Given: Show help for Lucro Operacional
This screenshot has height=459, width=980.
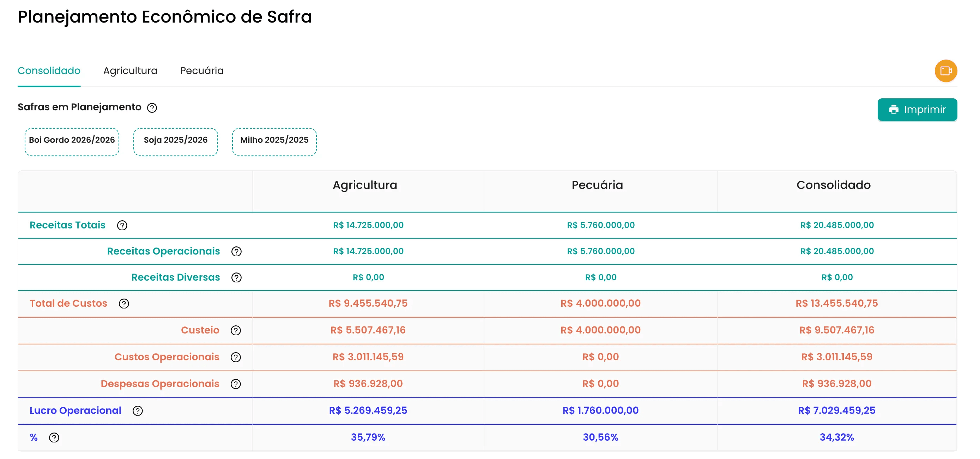Looking at the screenshot, I should (x=138, y=411).
